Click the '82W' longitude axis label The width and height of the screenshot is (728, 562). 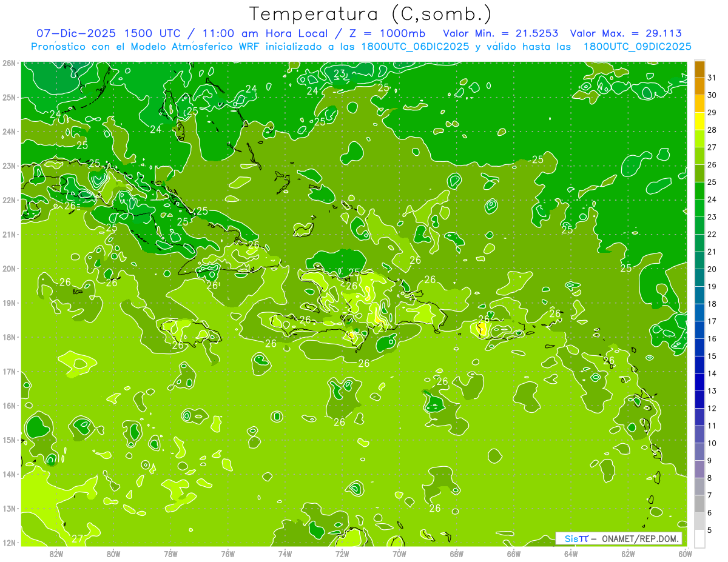coord(56,554)
